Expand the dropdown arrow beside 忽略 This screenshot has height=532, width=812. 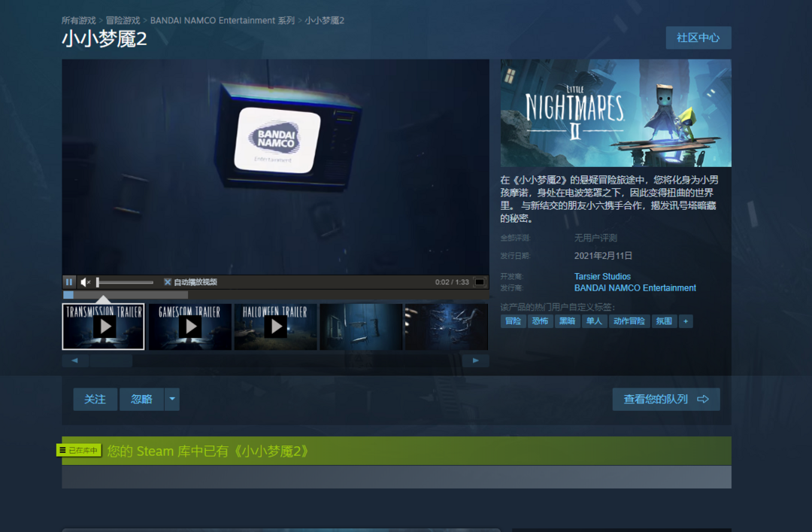(x=172, y=400)
